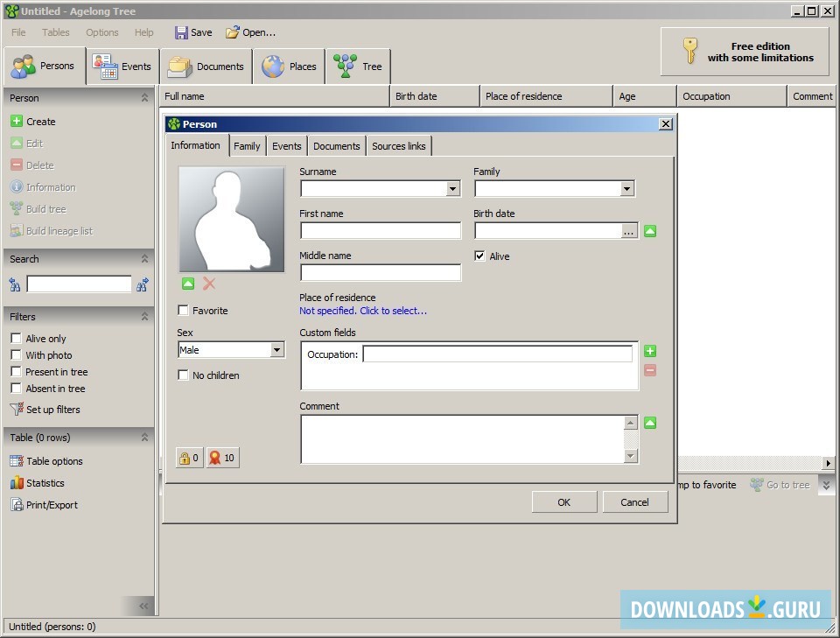Click the green Create person icon
Image resolution: width=840 pixels, height=638 pixels.
pos(17,122)
